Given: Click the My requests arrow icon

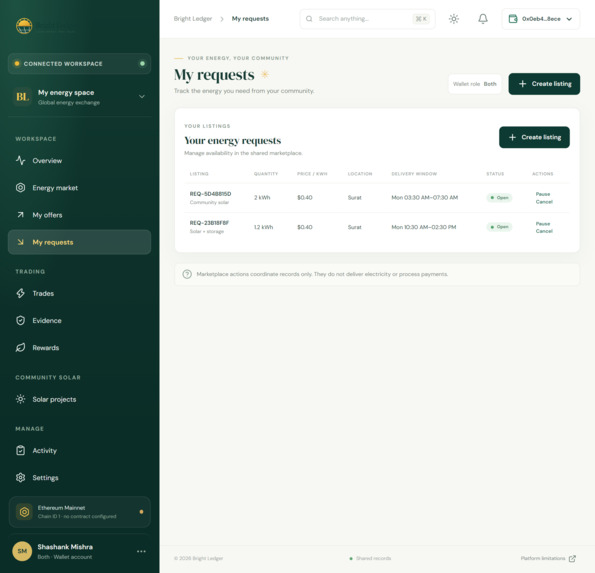Looking at the screenshot, I should pyautogui.click(x=20, y=242).
